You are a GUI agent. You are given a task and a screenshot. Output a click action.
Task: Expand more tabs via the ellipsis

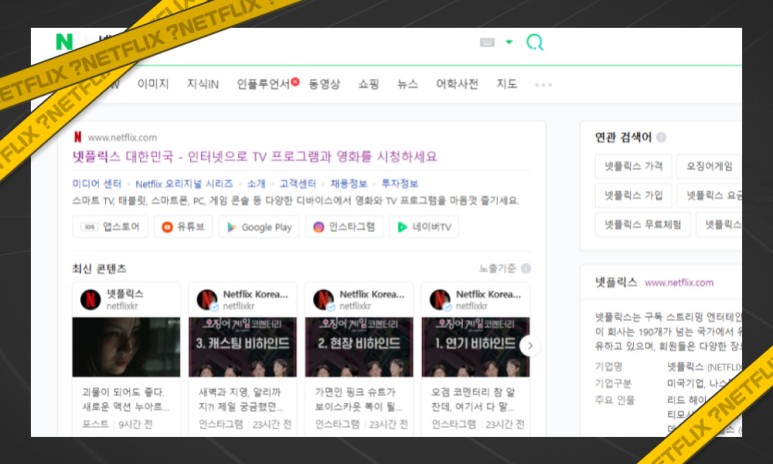[543, 85]
